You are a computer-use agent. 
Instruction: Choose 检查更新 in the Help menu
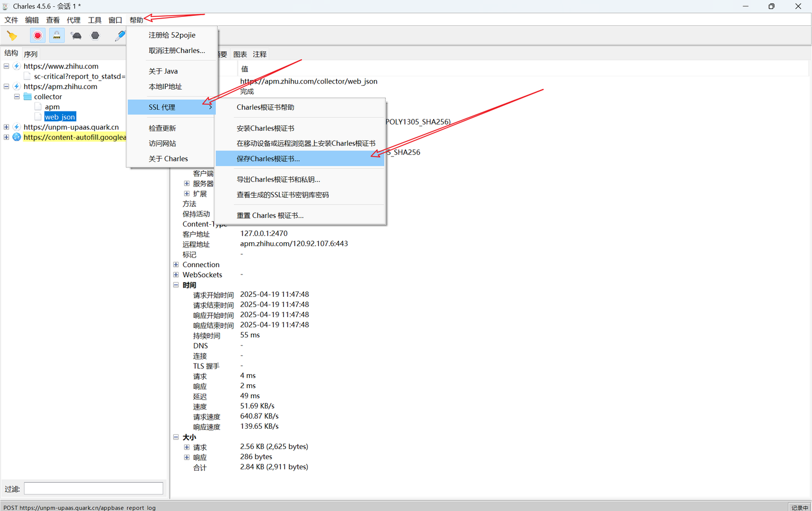[172, 128]
